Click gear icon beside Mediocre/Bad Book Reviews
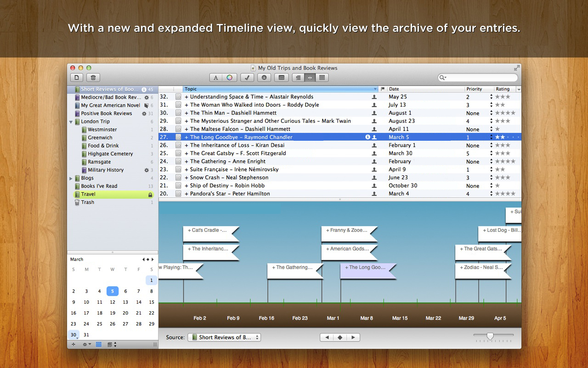 click(x=147, y=98)
